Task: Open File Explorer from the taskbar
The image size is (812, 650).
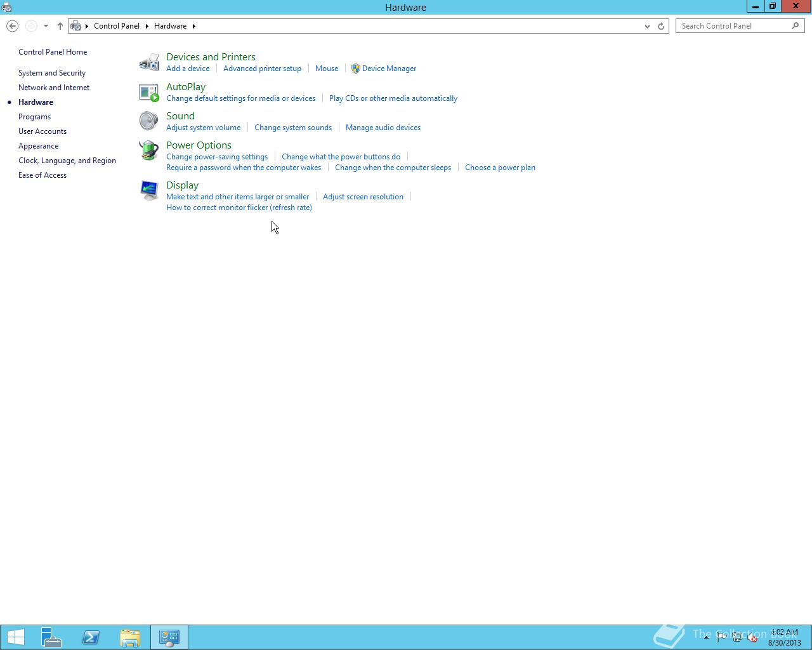Action: (x=130, y=637)
